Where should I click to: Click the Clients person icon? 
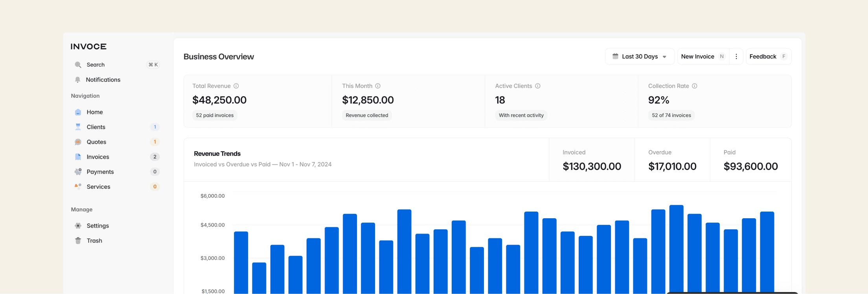tap(78, 127)
